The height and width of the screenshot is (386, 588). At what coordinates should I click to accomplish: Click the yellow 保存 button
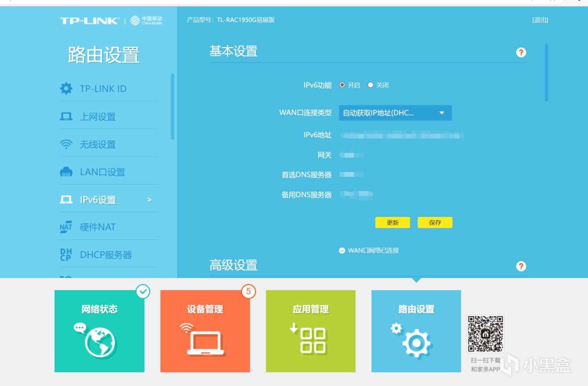[435, 223]
